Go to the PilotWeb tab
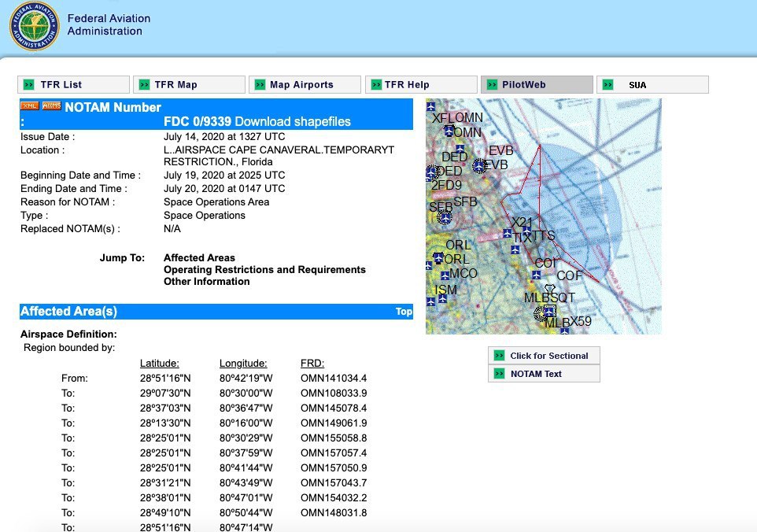757x532 pixels. pyautogui.click(x=537, y=84)
